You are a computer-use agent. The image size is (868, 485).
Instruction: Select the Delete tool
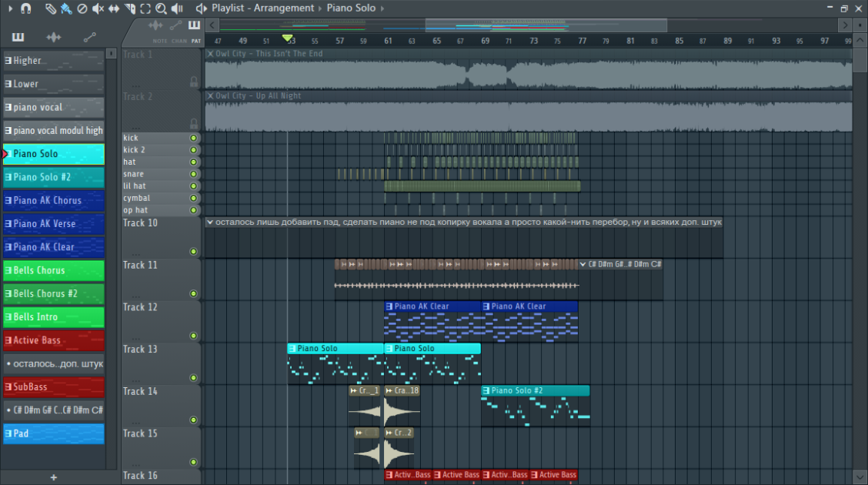[82, 8]
